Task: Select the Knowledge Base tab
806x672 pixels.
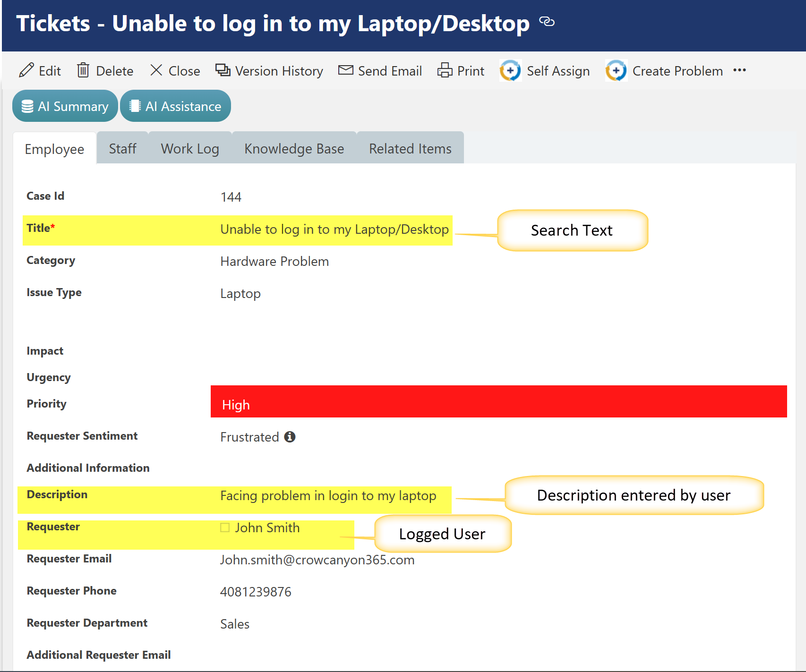Action: [x=294, y=149]
